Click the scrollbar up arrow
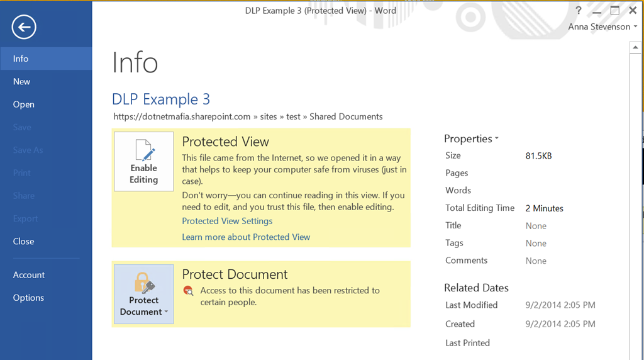Screen dimensions: 644x360 pos(635,48)
